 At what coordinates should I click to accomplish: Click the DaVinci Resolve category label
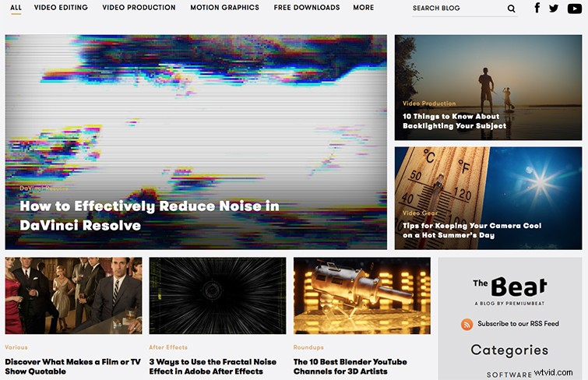click(44, 188)
